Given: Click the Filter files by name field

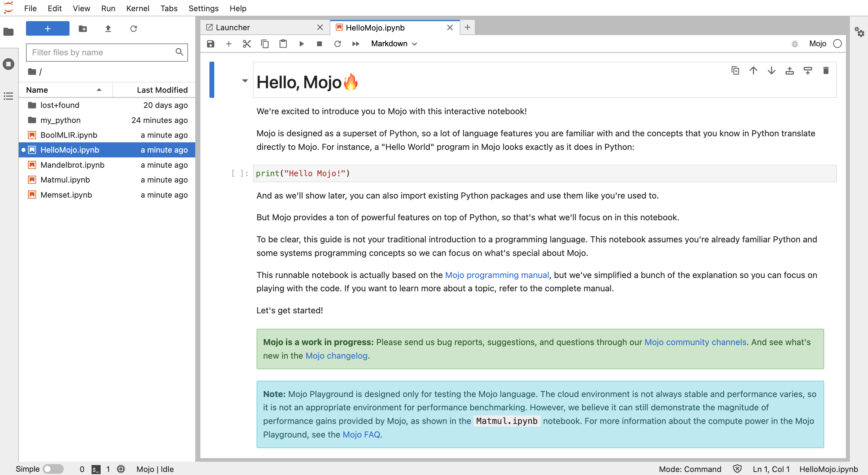Looking at the screenshot, I should click(x=107, y=52).
